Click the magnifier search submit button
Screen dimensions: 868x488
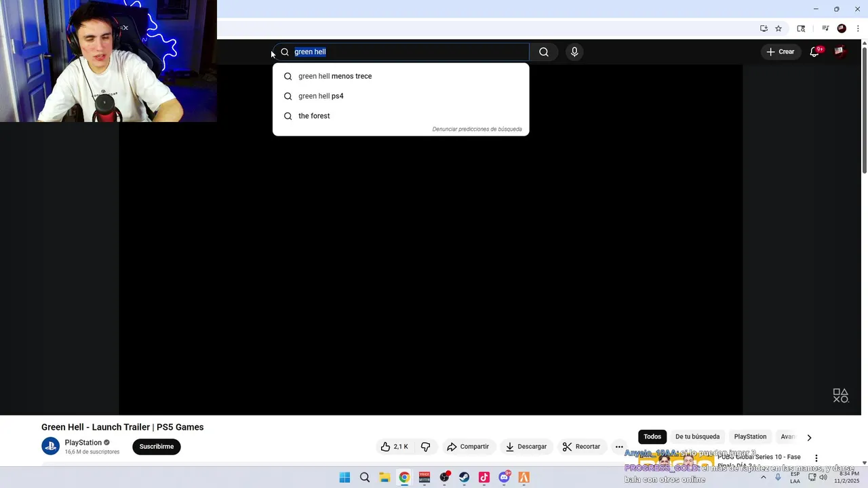coord(544,52)
